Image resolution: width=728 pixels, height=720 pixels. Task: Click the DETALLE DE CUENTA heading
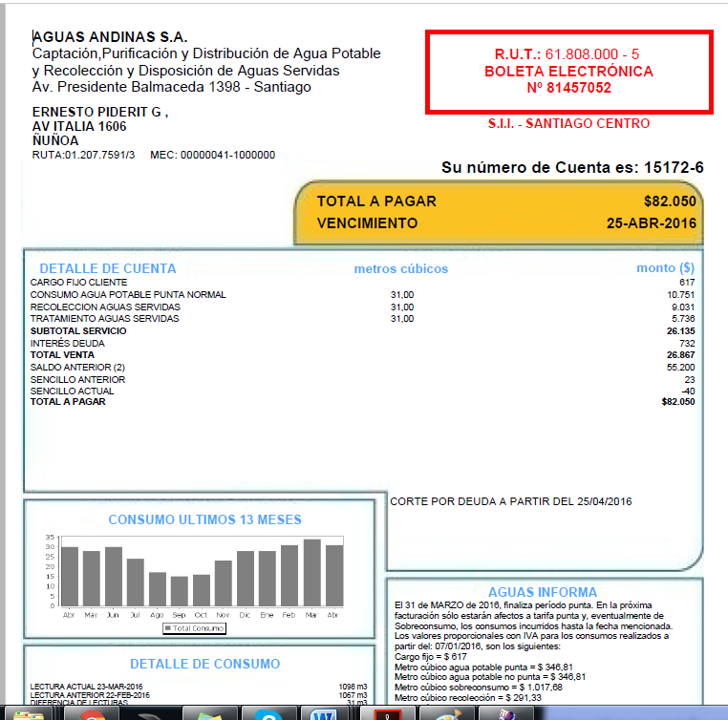tap(108, 268)
